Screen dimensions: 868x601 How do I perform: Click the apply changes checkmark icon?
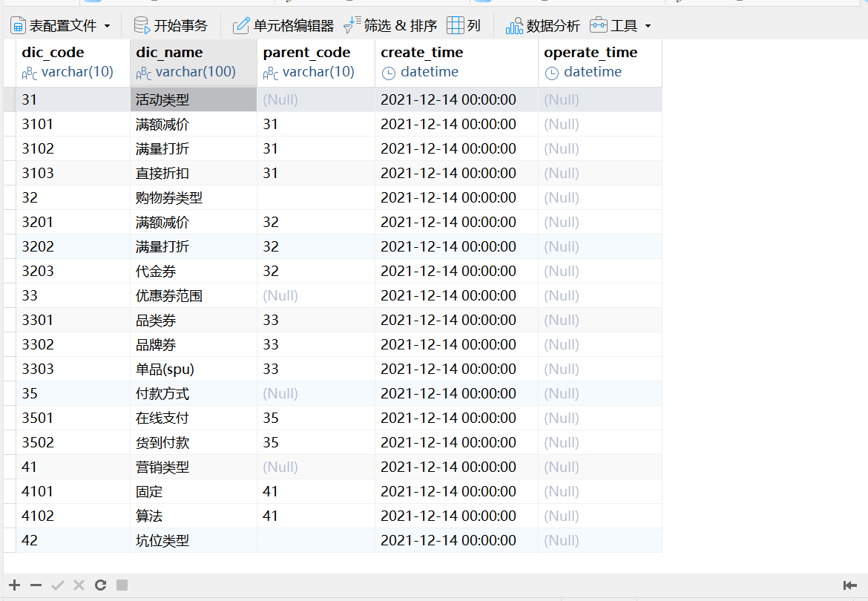tap(57, 585)
